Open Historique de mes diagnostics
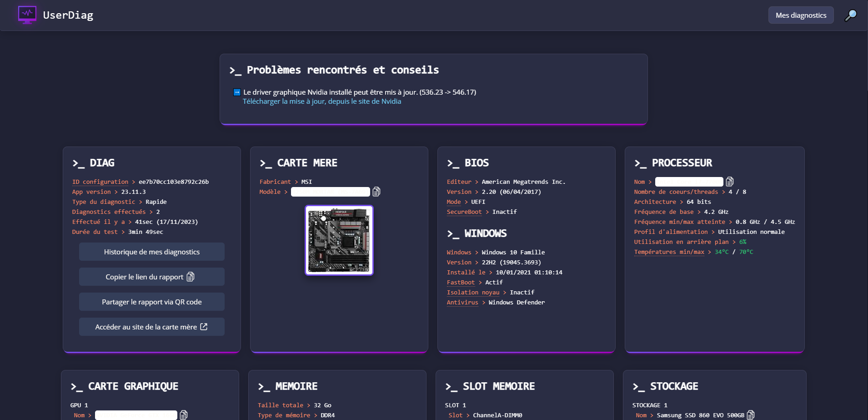Viewport: 868px width, 420px height. [152, 252]
